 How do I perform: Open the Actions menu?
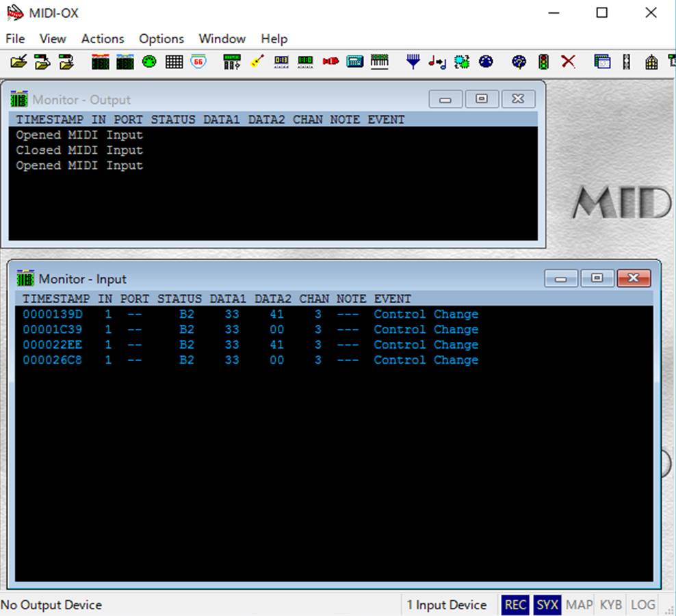point(103,39)
